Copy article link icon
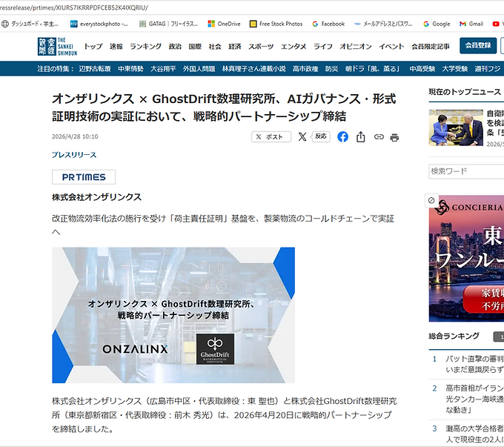Screen dimensions: 504x447 click(379, 137)
